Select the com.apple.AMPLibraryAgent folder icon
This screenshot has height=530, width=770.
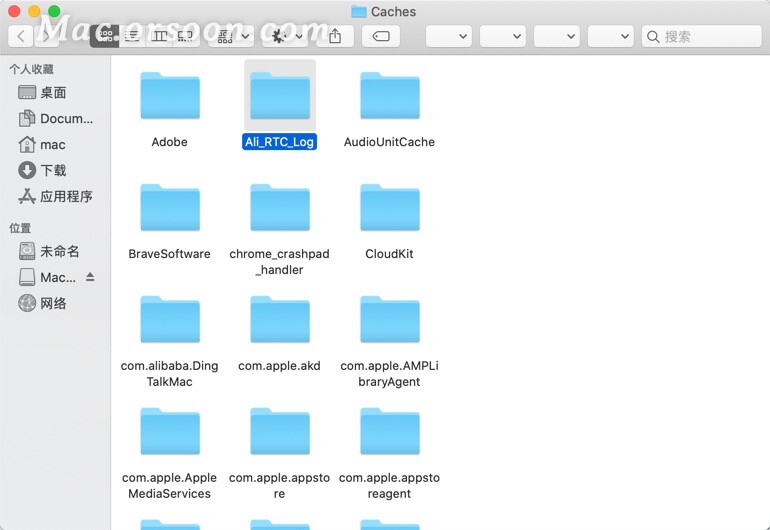390,319
